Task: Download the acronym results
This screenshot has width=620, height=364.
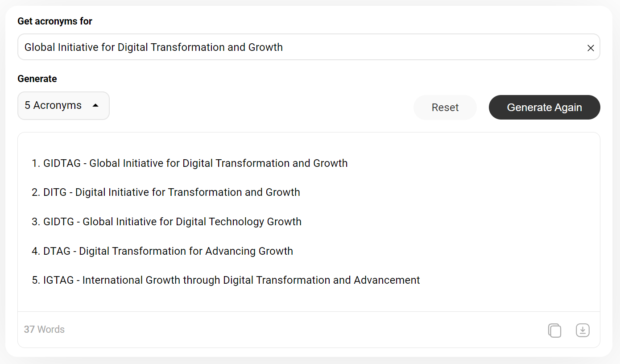Action: [583, 330]
